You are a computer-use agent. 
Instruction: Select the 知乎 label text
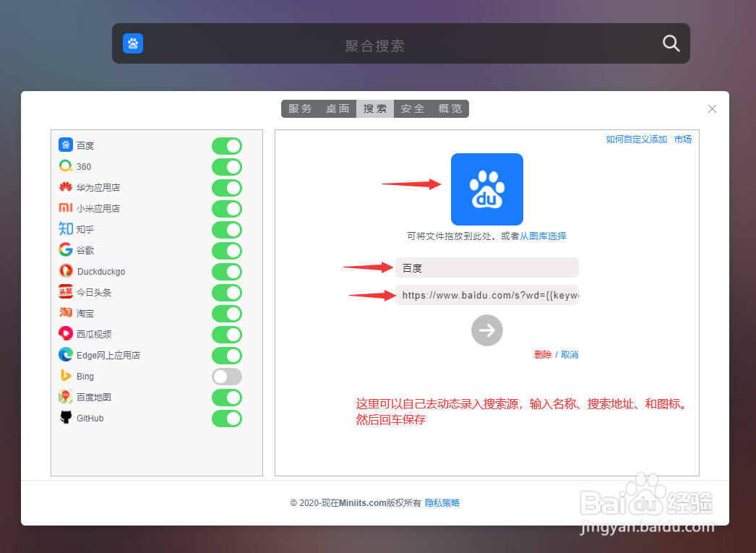[x=85, y=229]
